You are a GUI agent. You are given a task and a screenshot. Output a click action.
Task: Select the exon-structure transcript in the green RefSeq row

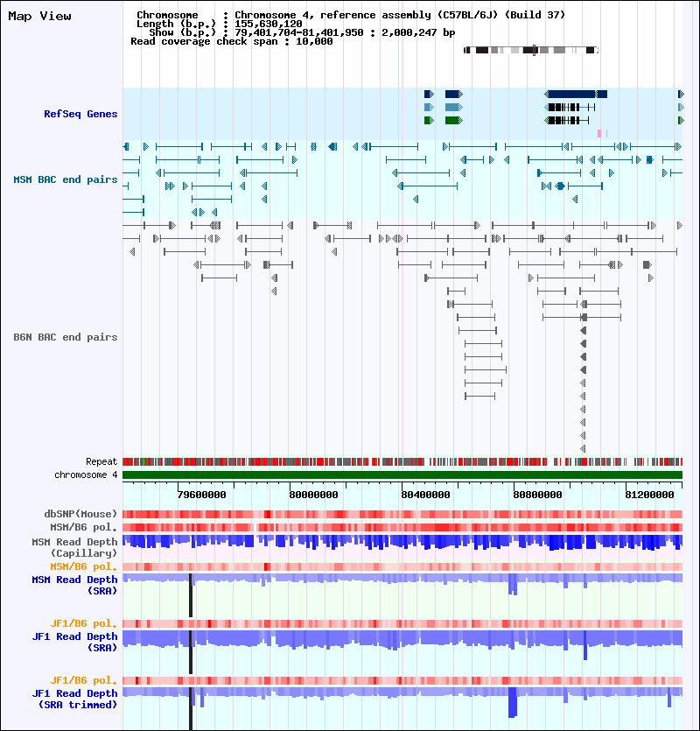(567, 120)
